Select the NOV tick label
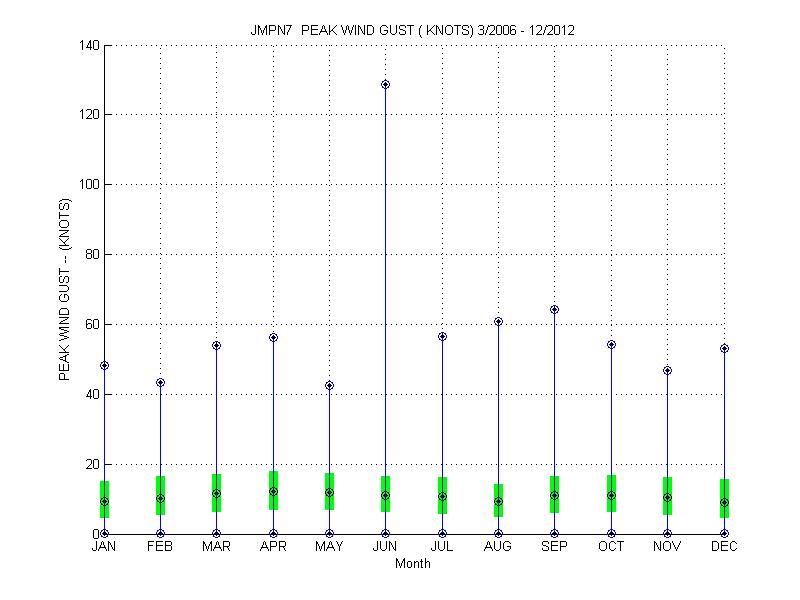 click(x=667, y=547)
